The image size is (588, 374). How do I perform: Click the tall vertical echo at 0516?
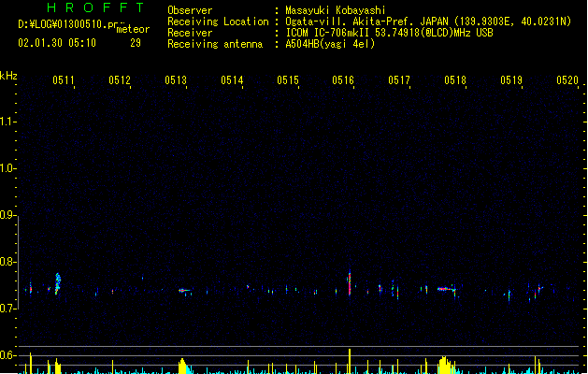pos(350,283)
